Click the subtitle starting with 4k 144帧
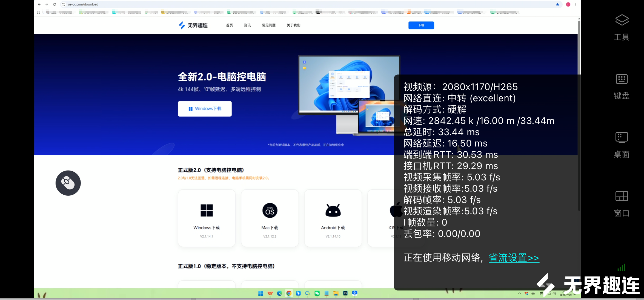The image size is (644, 300). 219,89
